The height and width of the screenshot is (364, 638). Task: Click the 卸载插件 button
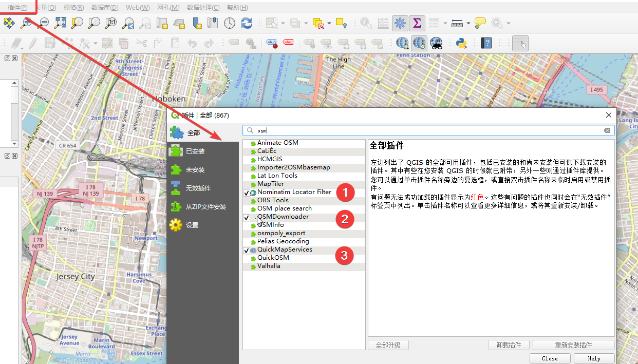point(509,345)
